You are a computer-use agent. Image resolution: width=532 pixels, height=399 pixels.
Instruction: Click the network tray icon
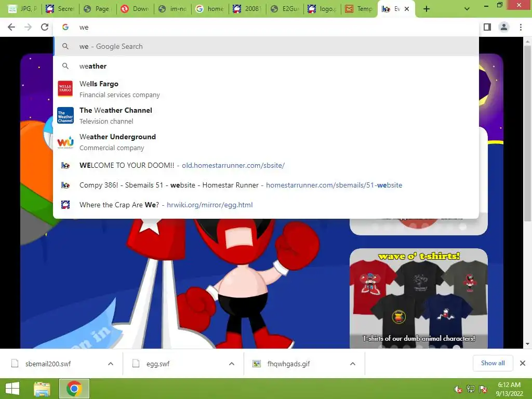[471, 389]
